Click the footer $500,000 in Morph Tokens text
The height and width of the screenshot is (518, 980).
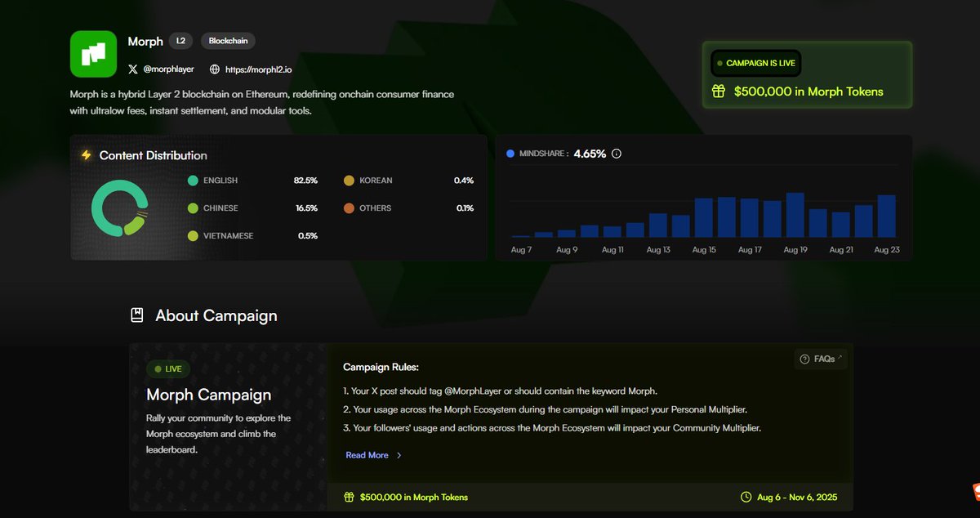[x=414, y=497]
